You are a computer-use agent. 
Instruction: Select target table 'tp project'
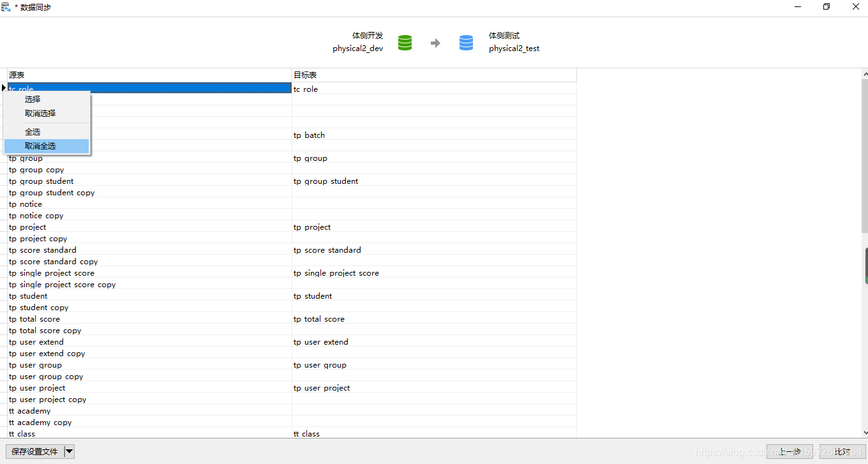pyautogui.click(x=434, y=227)
